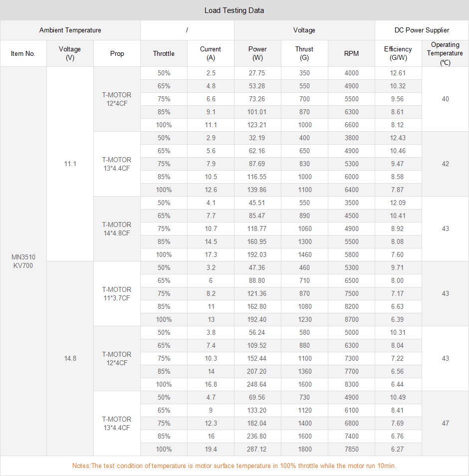The width and height of the screenshot is (469, 476).
Task: Click the DC Power Supplier header
Action: point(422,30)
